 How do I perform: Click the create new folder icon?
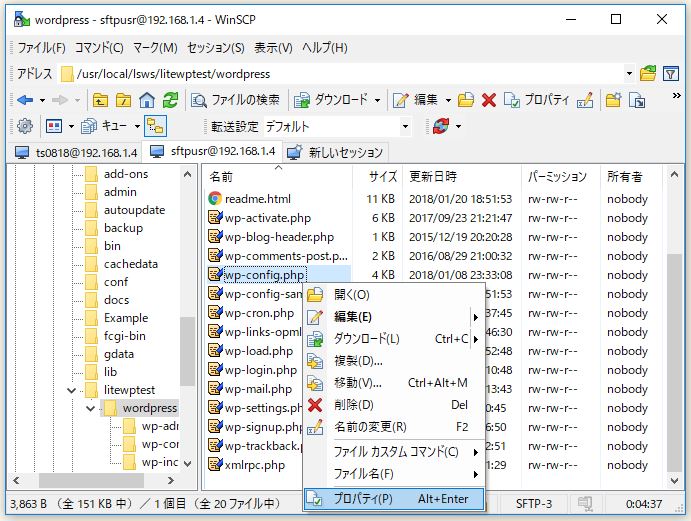pyautogui.click(x=613, y=100)
